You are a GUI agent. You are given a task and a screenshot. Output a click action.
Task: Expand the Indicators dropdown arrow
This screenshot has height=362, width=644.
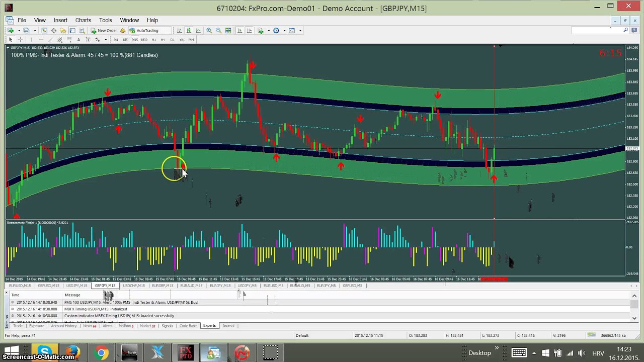pyautogui.click(x=269, y=31)
